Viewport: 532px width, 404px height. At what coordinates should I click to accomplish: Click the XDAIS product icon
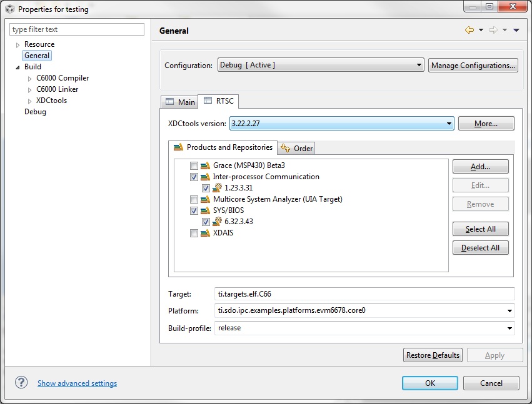pyautogui.click(x=205, y=233)
